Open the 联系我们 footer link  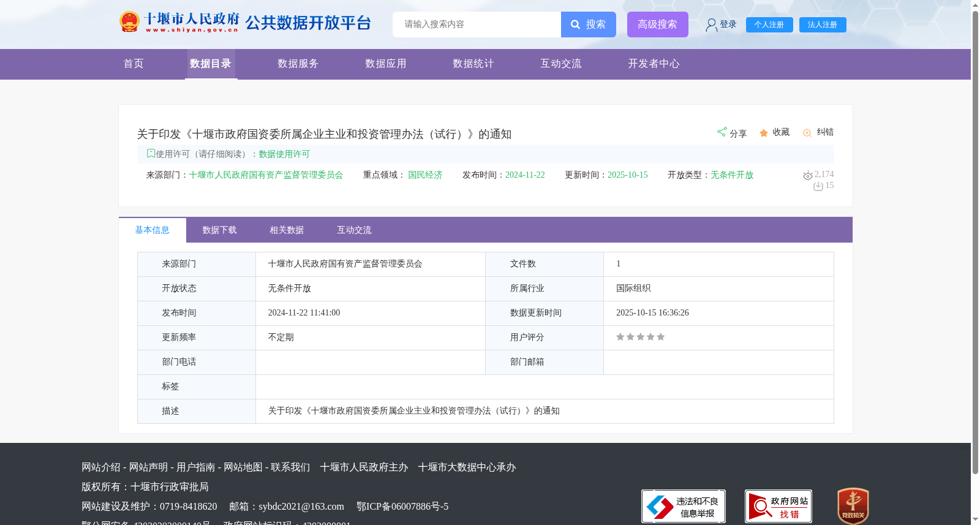pyautogui.click(x=290, y=467)
